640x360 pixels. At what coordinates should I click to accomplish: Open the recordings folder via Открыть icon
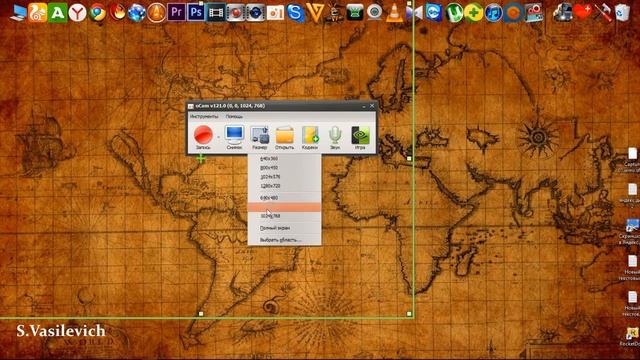pos(284,138)
